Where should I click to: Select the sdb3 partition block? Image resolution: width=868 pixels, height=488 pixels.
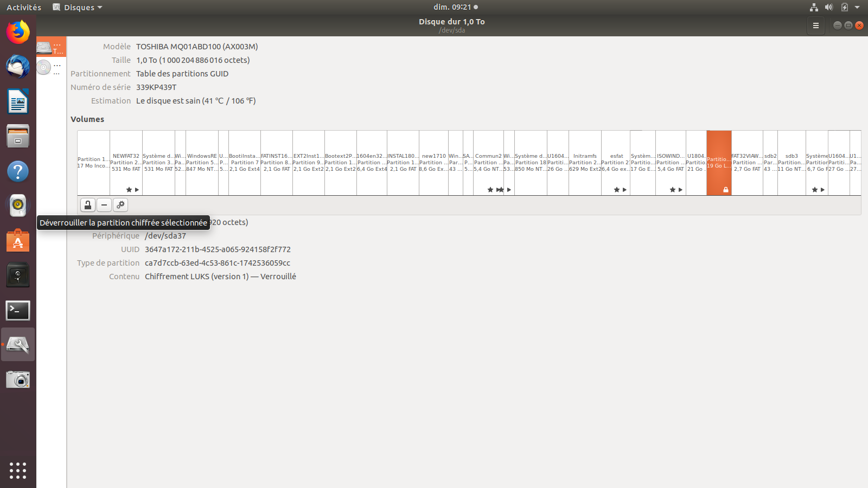click(792, 163)
